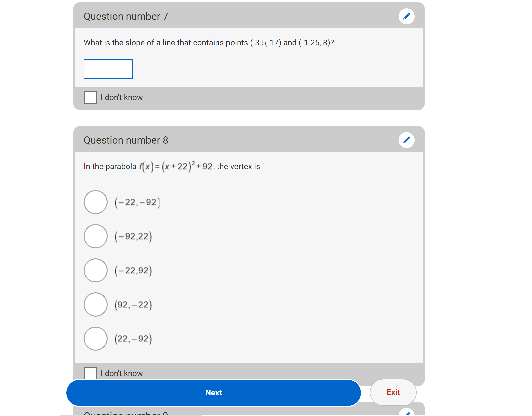The image size is (532, 416).
Task: Click the "I don't know" label under Question 7
Action: pos(122,97)
